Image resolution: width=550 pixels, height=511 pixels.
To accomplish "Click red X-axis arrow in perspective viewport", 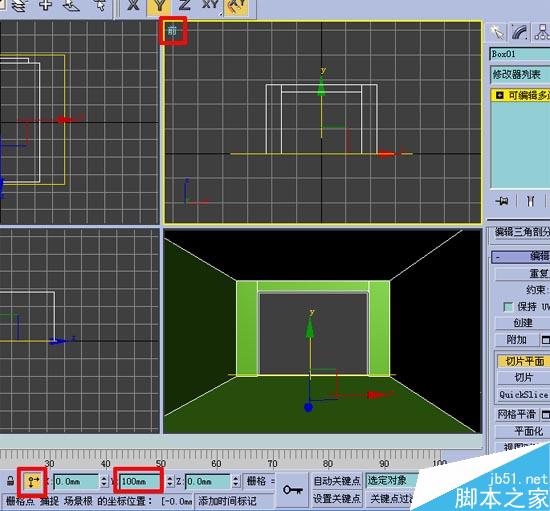I will point(377,395).
